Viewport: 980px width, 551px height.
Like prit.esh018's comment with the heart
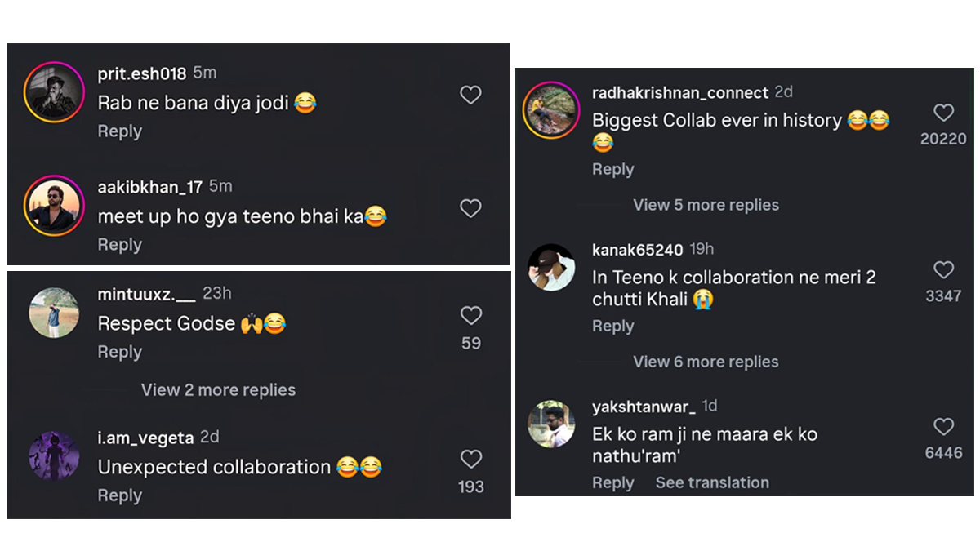click(x=470, y=96)
